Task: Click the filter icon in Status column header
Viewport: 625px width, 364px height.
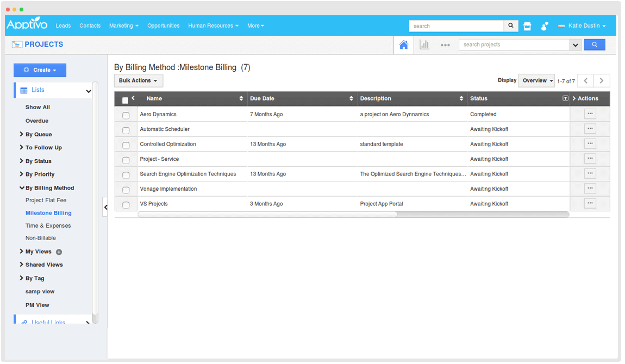Action: [x=565, y=98]
